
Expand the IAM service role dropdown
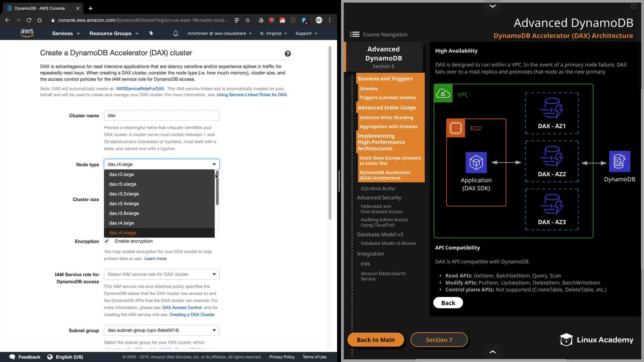coord(162,274)
